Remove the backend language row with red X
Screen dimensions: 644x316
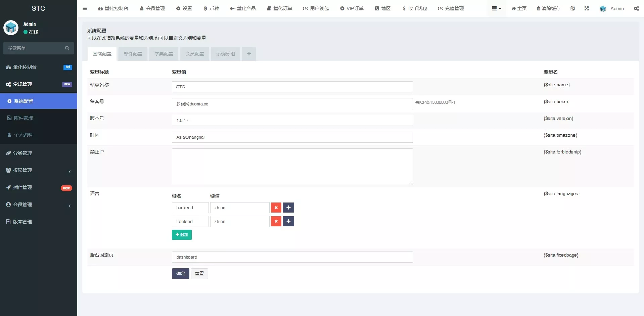pos(276,208)
